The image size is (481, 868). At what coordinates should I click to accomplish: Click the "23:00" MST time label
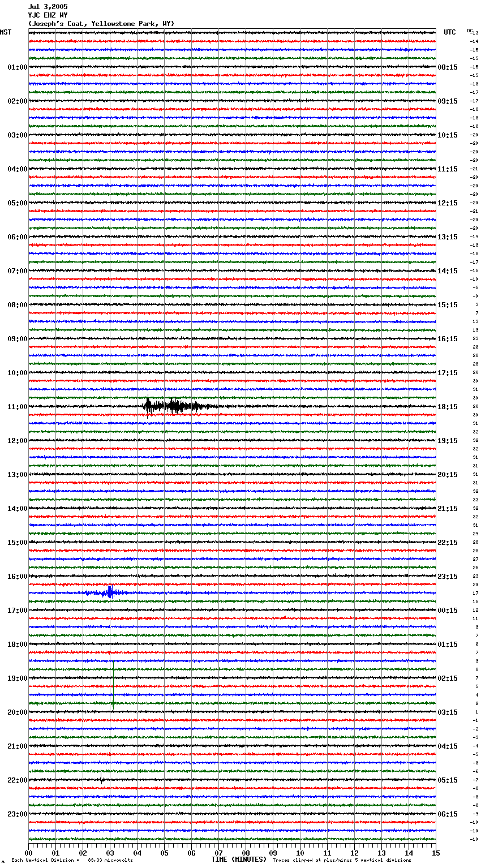coord(18,814)
